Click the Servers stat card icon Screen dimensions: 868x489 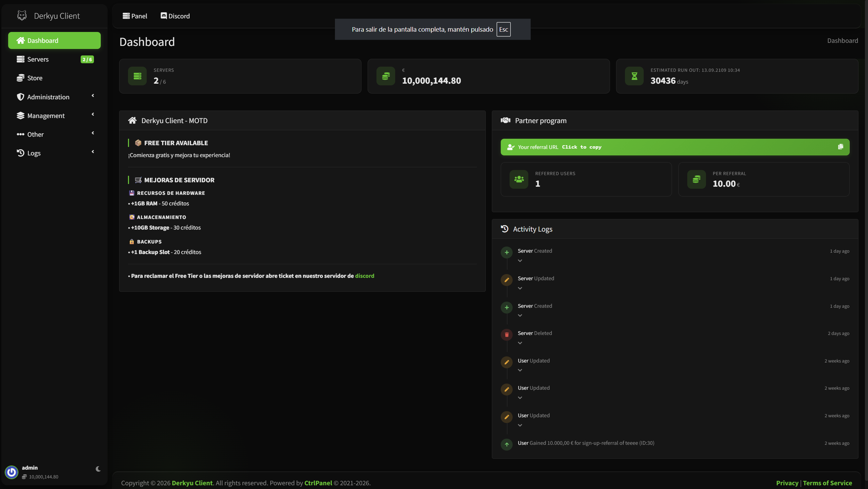click(x=137, y=76)
